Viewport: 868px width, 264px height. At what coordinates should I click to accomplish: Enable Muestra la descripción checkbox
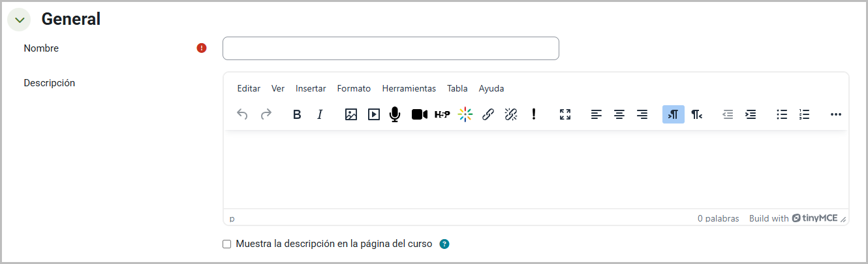pyautogui.click(x=227, y=244)
